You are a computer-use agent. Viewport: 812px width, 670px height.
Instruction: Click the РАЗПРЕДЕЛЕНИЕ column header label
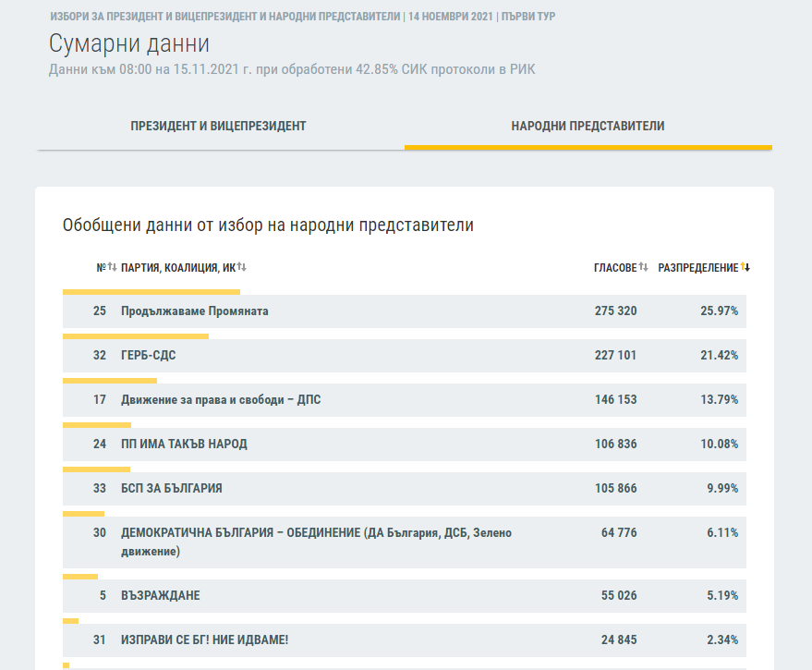pyautogui.click(x=697, y=268)
